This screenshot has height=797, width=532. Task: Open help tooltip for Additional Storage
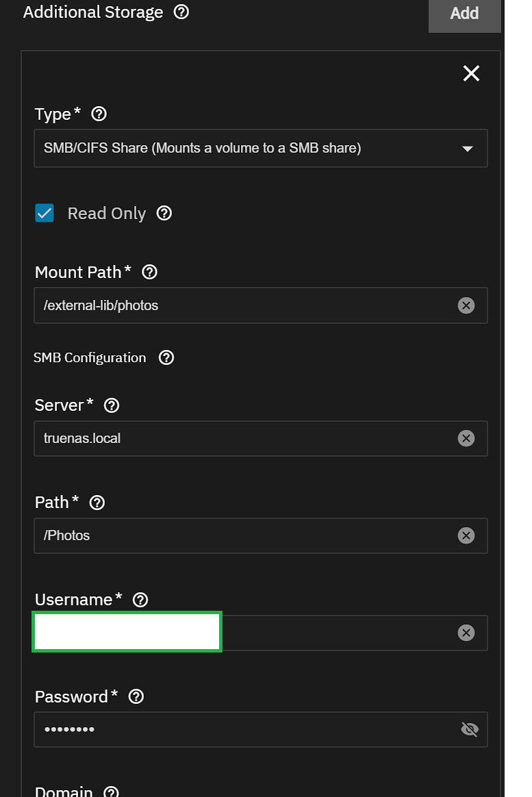pyautogui.click(x=181, y=12)
